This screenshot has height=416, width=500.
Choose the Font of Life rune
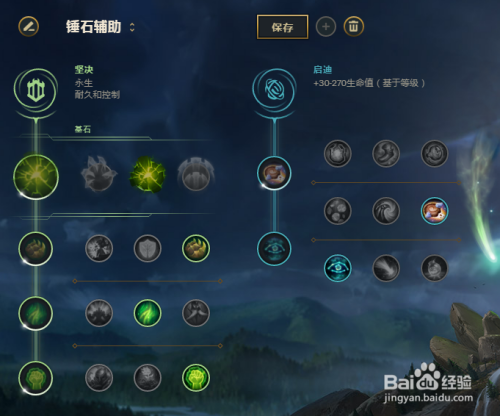click(x=147, y=248)
